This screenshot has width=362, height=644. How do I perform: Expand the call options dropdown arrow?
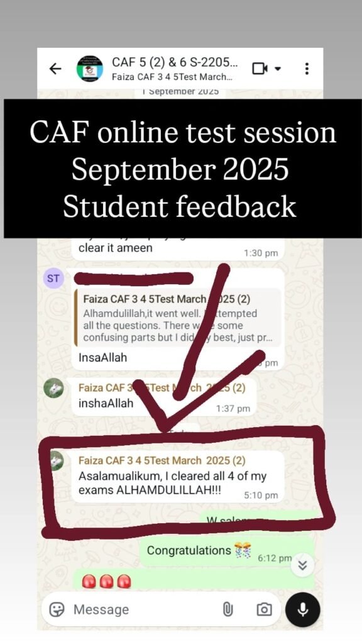pyautogui.click(x=278, y=68)
